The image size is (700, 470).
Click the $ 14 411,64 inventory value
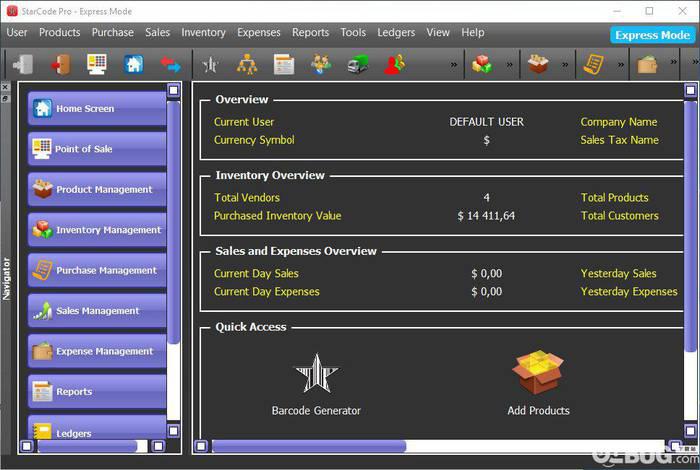point(486,216)
